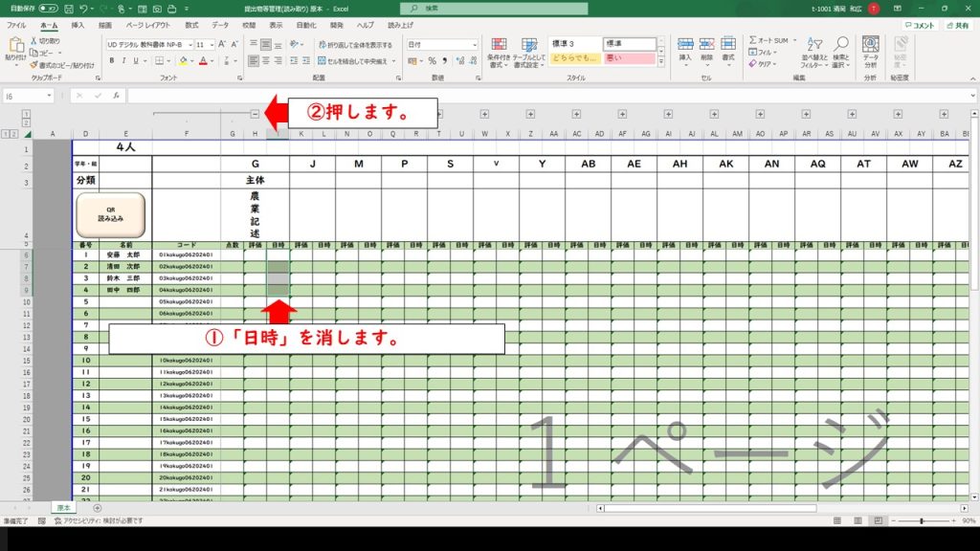This screenshot has height=551, width=980.
Task: Switch to the データ ribbon tab
Action: (220, 25)
